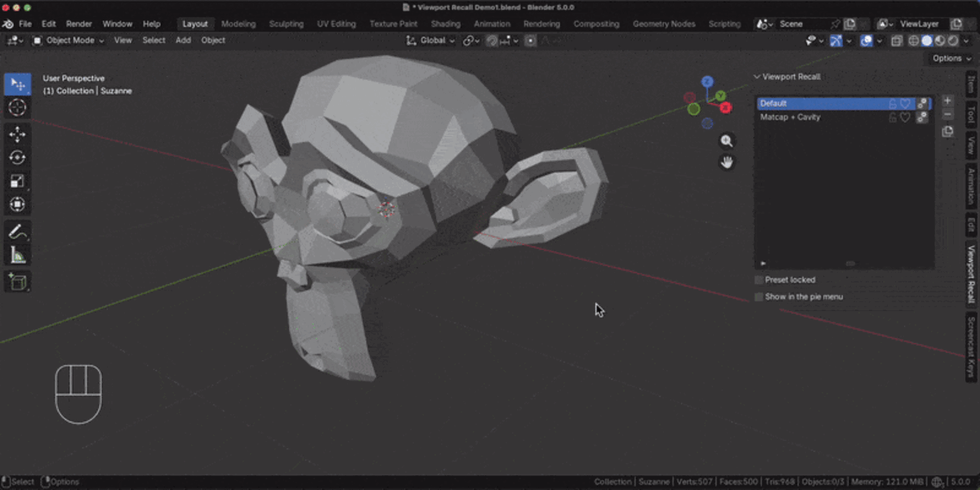This screenshot has height=490, width=980.
Task: Select the Add Cube tool
Action: point(17,283)
